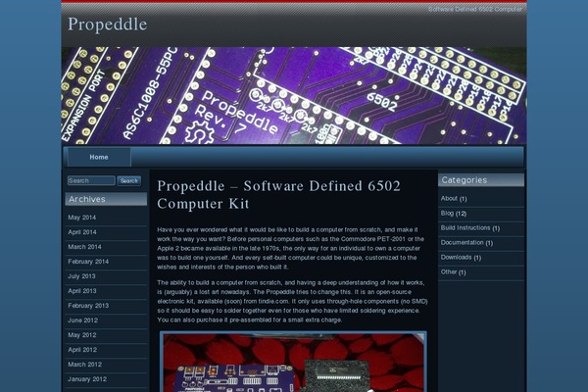Click the Search button

[x=129, y=180]
